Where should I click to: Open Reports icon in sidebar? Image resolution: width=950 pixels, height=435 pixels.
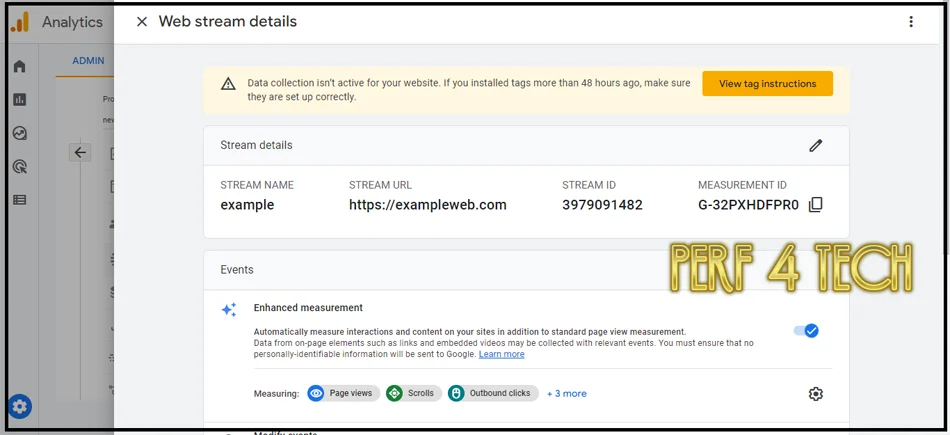[20, 99]
